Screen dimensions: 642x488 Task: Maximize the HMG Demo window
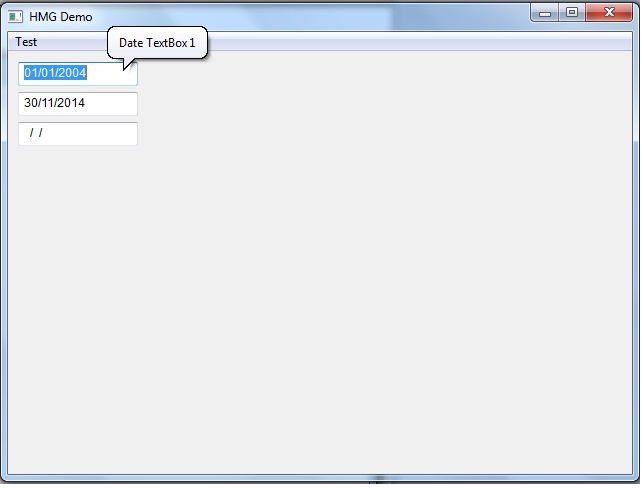click(572, 13)
